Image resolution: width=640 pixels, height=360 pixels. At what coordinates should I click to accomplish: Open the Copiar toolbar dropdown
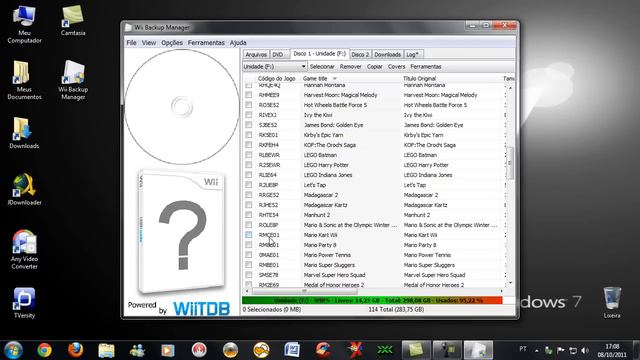374,67
